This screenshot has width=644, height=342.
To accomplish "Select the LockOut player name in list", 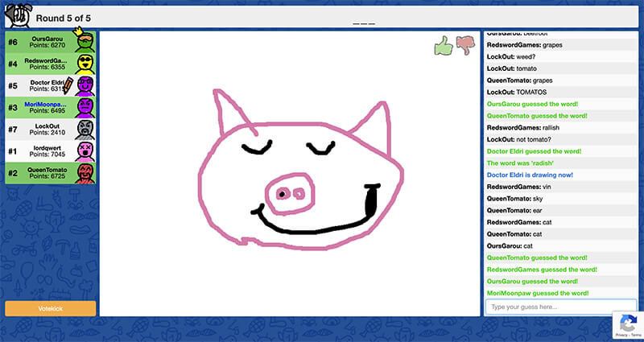I will pyautogui.click(x=47, y=126).
